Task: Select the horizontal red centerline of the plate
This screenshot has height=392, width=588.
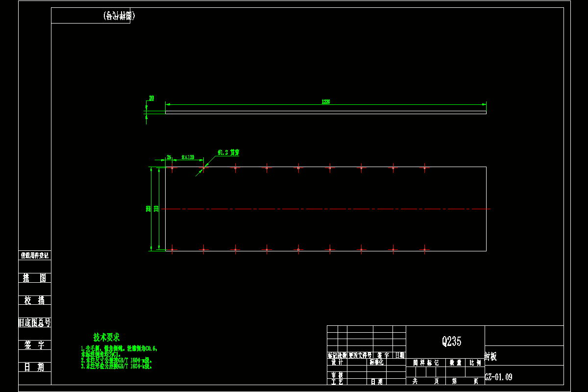Action: (x=327, y=209)
